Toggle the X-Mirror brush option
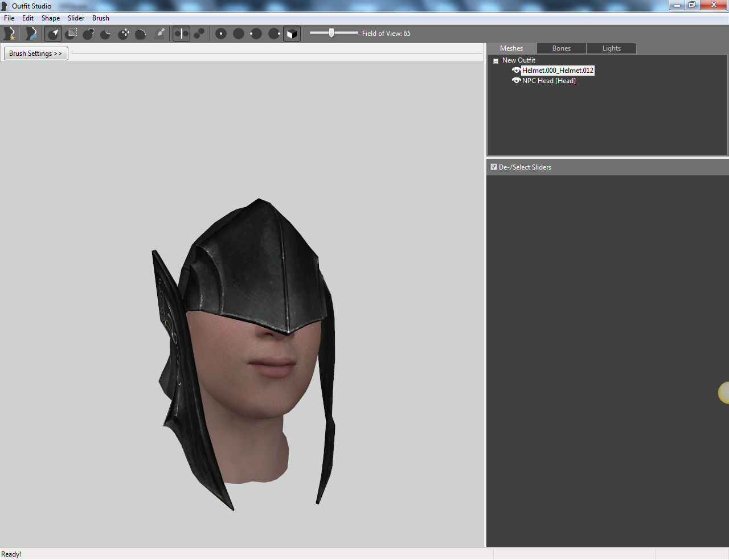This screenshot has width=729, height=560. [181, 34]
